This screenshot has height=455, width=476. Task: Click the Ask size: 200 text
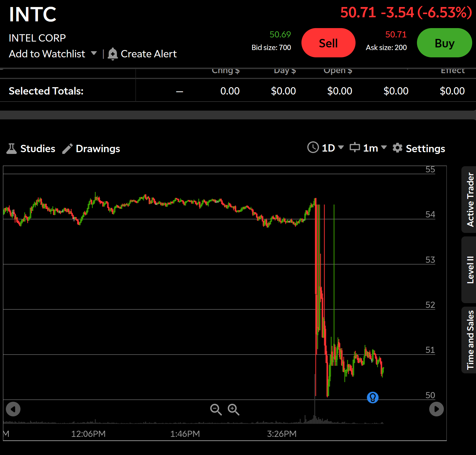click(x=386, y=47)
